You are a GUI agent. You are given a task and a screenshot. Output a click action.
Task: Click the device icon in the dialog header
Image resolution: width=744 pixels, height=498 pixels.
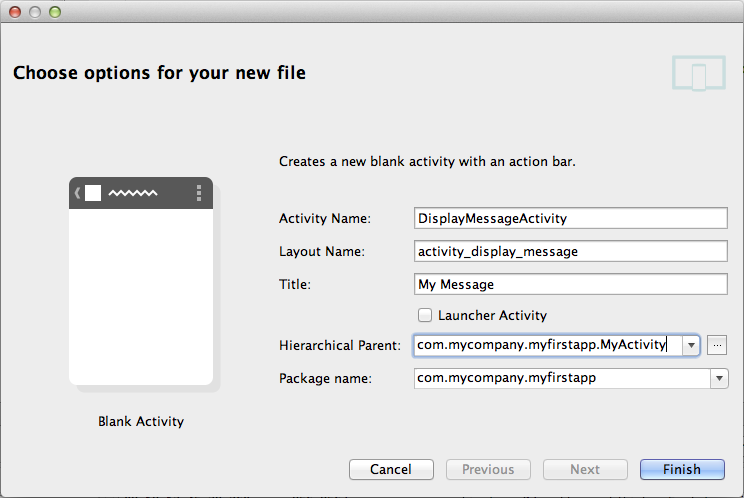point(698,74)
